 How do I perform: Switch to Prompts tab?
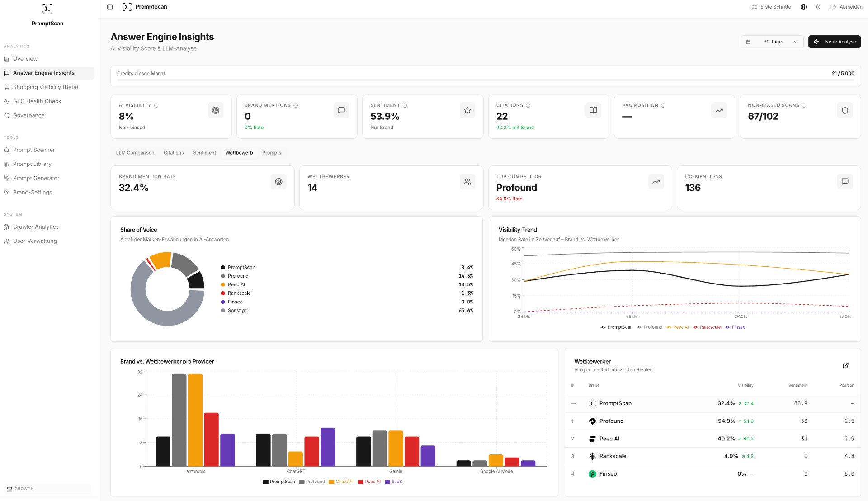click(x=272, y=153)
